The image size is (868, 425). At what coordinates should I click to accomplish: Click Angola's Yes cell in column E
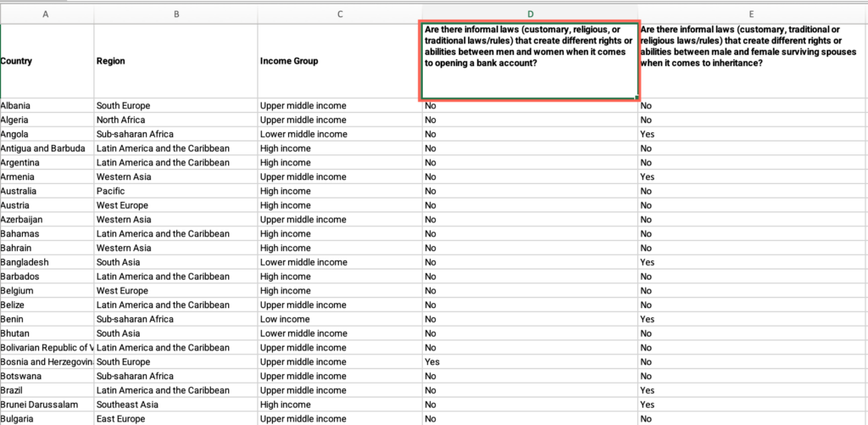pos(753,134)
